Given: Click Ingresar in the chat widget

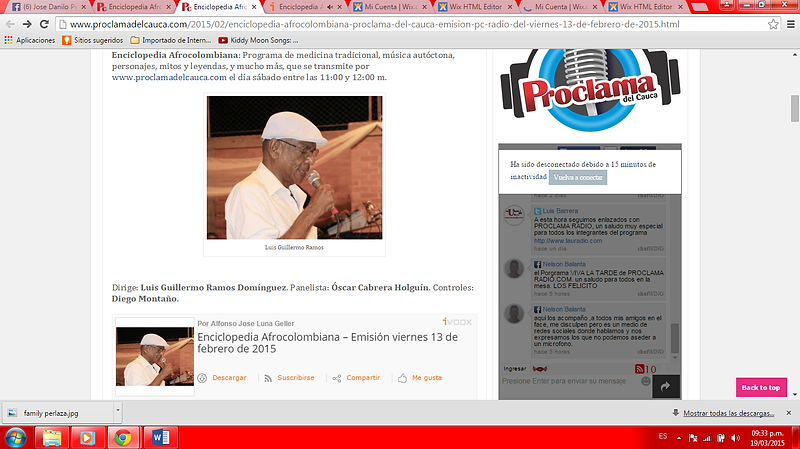Looking at the screenshot, I should point(514,368).
